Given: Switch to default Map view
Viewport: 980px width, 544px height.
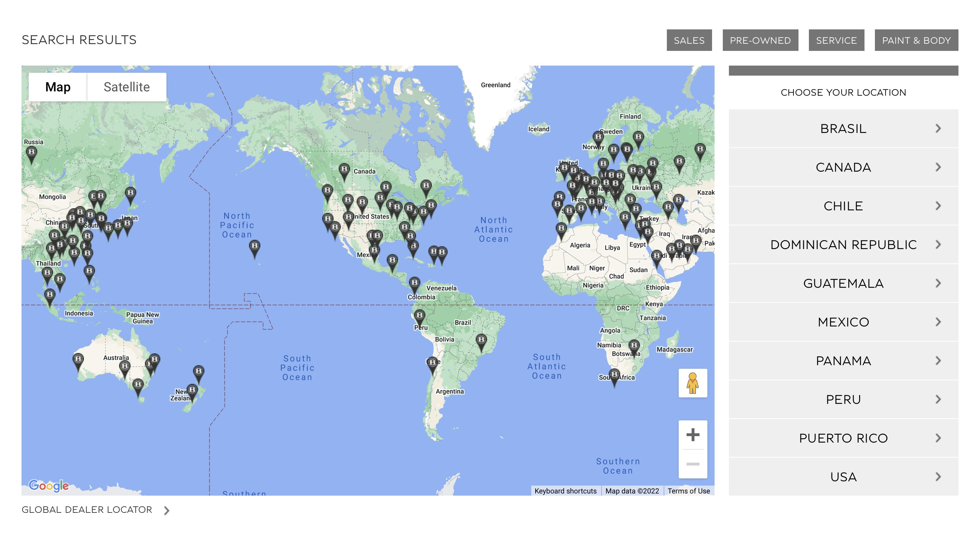Looking at the screenshot, I should (x=58, y=87).
